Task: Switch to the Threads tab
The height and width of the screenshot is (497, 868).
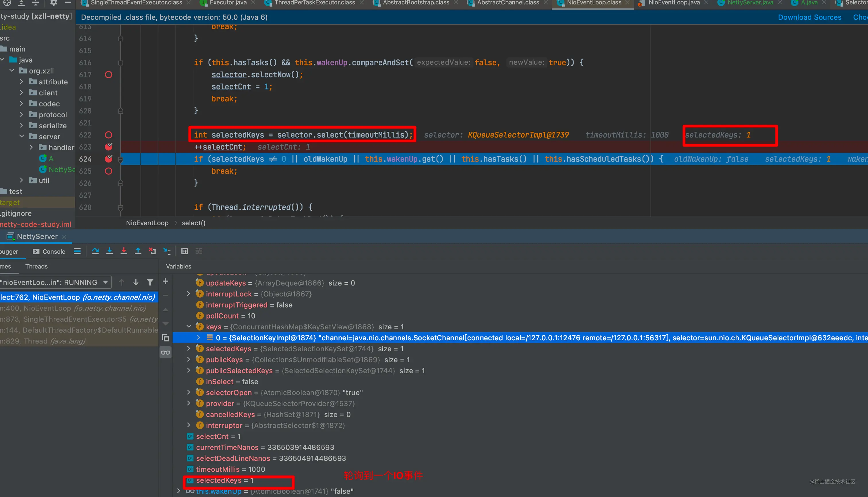Action: point(36,266)
